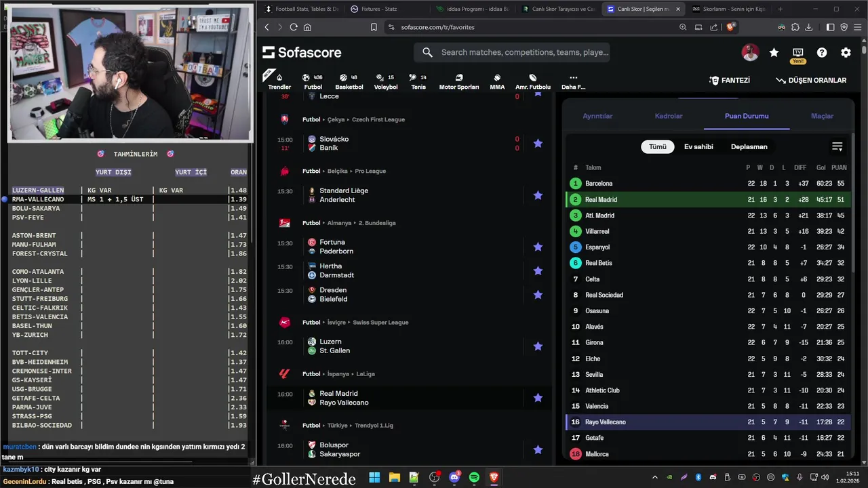Open the browser hamburger menu
The width and height of the screenshot is (868, 488).
pyautogui.click(x=857, y=27)
